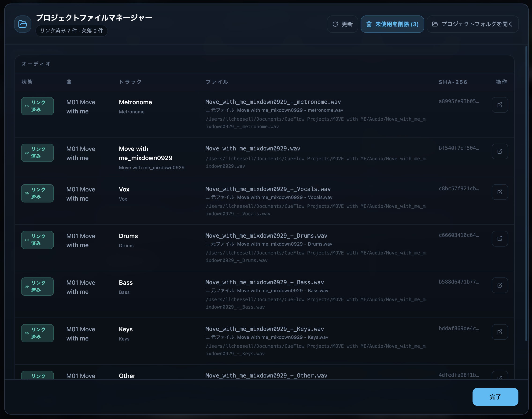Image resolution: width=532 pixels, height=419 pixels.
Task: Click file Move_with_me_mixdown0929_-_Vocals.wav
Action: click(x=268, y=189)
